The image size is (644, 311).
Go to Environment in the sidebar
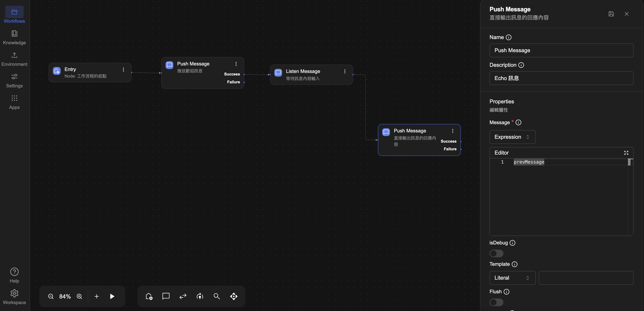14,59
